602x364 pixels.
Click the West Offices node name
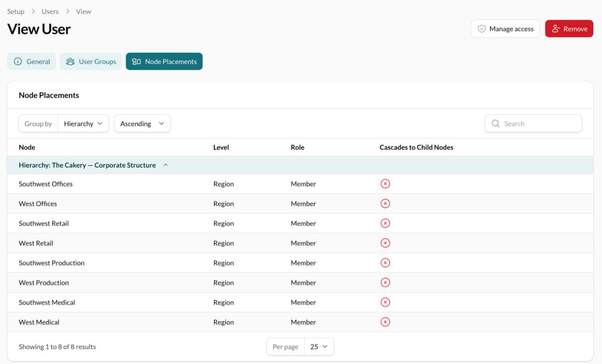pos(37,204)
